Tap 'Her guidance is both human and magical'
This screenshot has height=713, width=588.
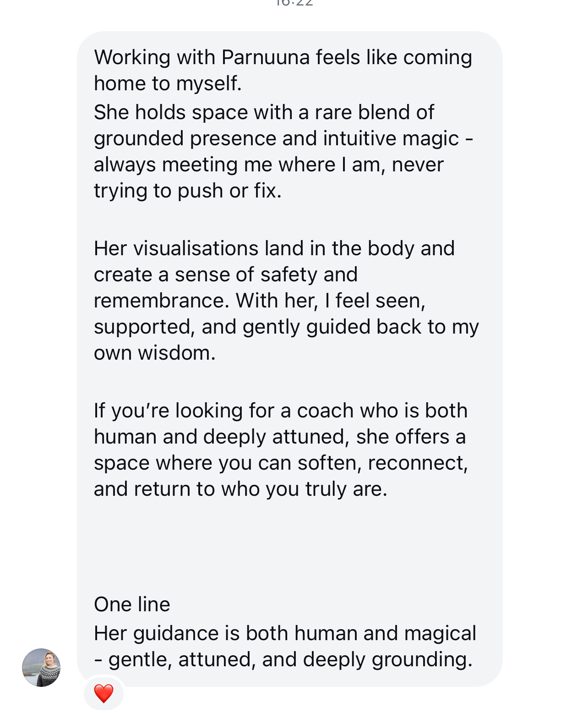285,633
